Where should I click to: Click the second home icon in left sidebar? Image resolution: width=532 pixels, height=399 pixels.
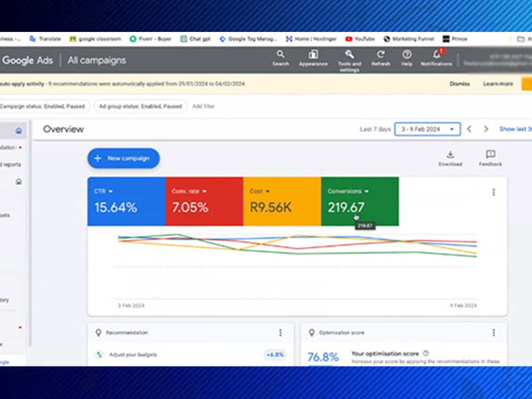(19, 181)
